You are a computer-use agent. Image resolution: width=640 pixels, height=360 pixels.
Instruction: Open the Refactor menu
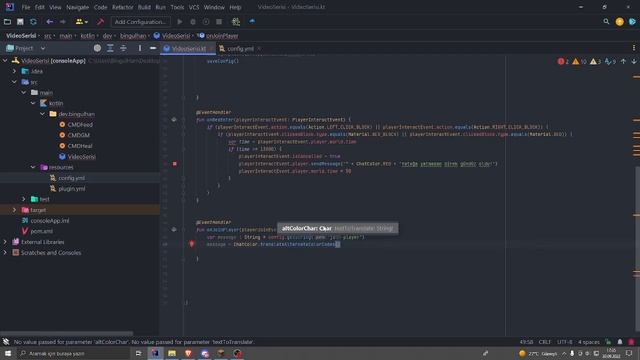tap(122, 7)
